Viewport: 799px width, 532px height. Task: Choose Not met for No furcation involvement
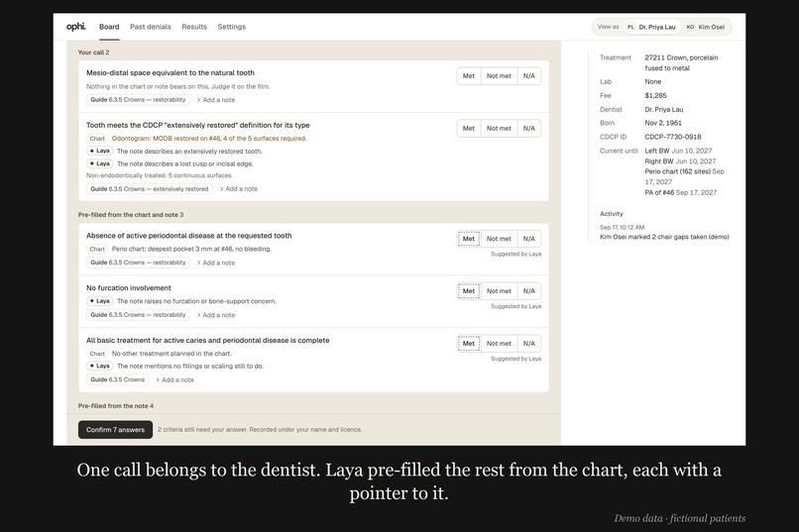(x=499, y=291)
